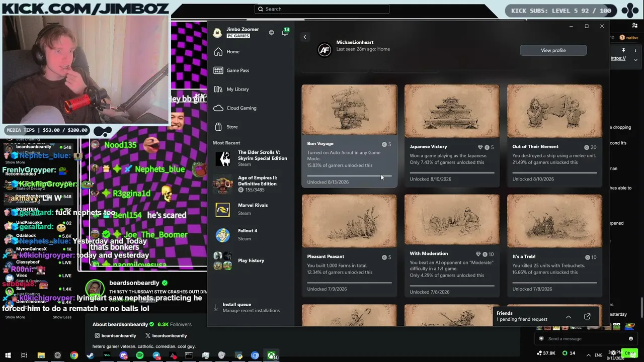Viewport: 644px width, 362px height.
Task: Open Telegram from the taskbar
Action: pos(156,355)
